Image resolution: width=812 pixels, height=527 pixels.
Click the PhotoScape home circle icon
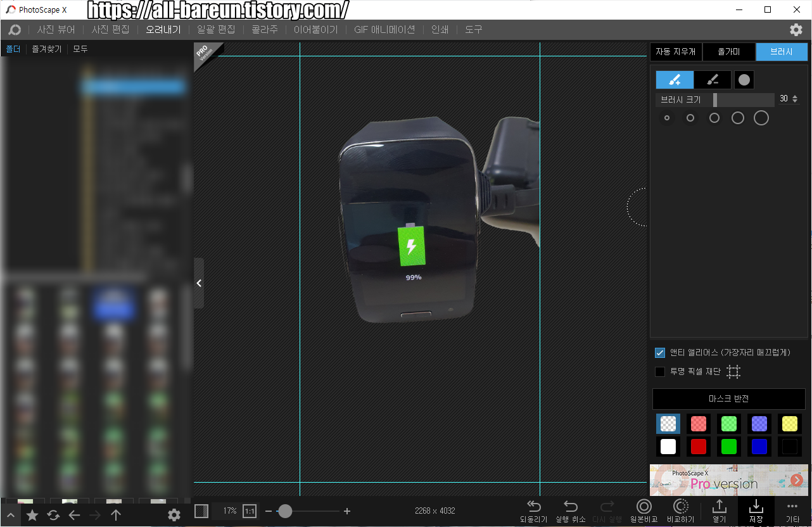click(x=15, y=30)
